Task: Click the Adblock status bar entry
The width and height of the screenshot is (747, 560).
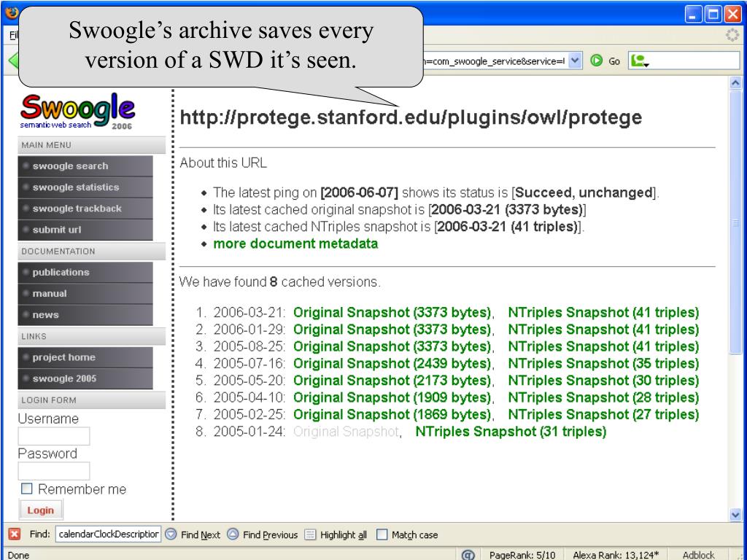Action: pos(698,555)
